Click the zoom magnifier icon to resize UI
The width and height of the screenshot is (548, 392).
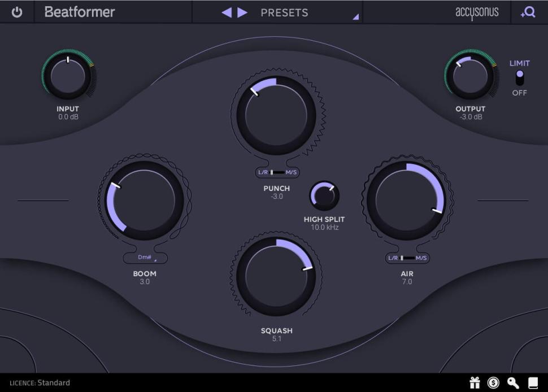coord(528,12)
